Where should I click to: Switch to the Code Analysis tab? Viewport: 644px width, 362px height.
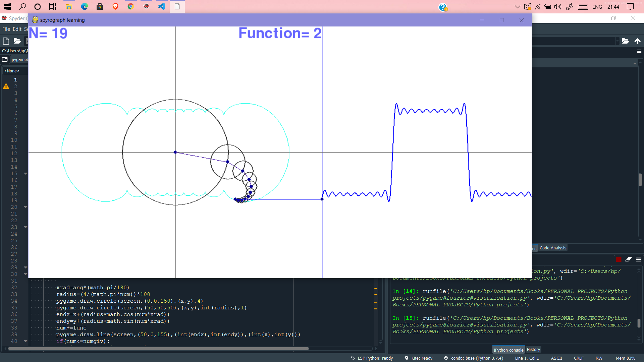553,248
